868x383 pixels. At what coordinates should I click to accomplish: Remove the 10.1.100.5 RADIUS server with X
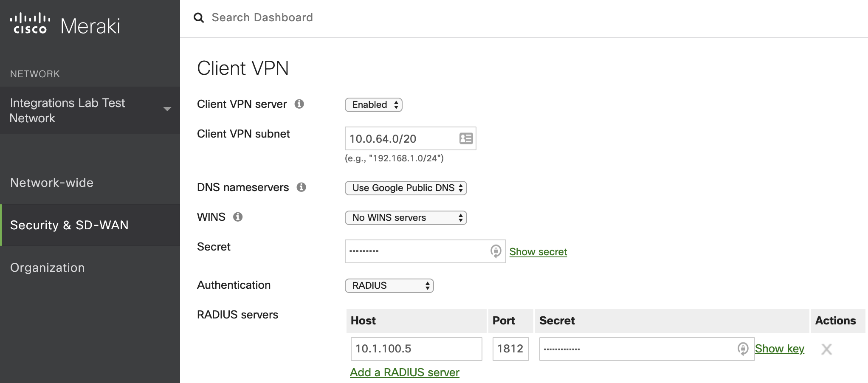point(827,349)
